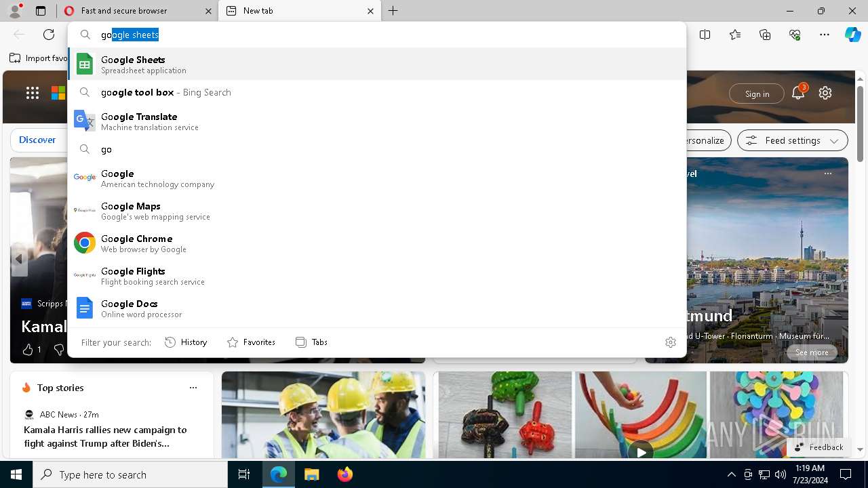The width and height of the screenshot is (868, 488).
Task: Click the Windows taskbar search box
Action: coord(130,474)
